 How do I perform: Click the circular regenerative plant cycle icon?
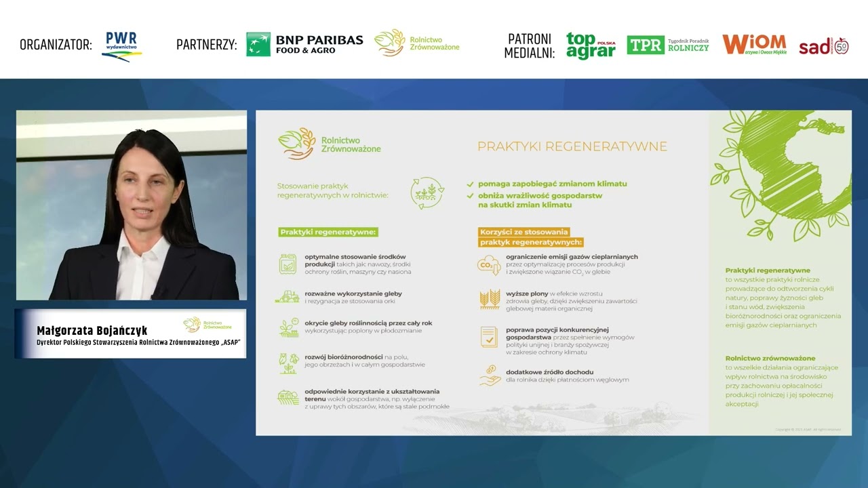(x=428, y=193)
